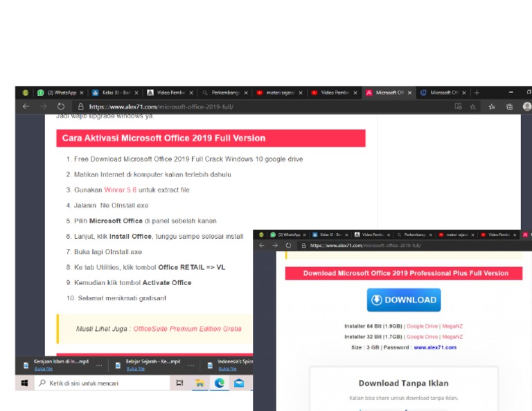Switch to the WhatsApp tab in the larger window

[x=60, y=93]
